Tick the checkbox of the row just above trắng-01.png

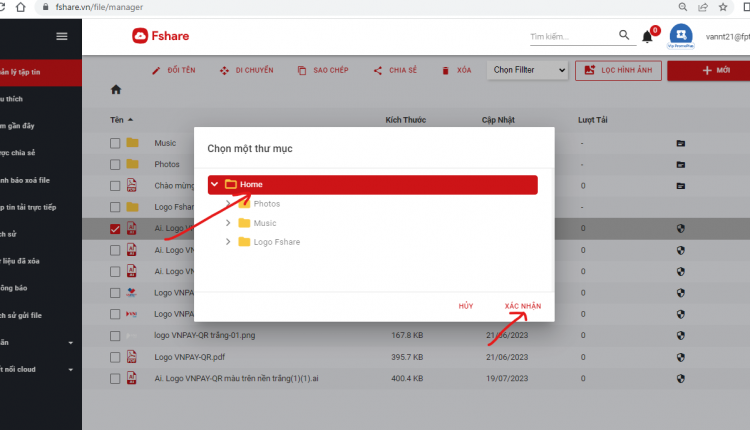click(x=115, y=314)
